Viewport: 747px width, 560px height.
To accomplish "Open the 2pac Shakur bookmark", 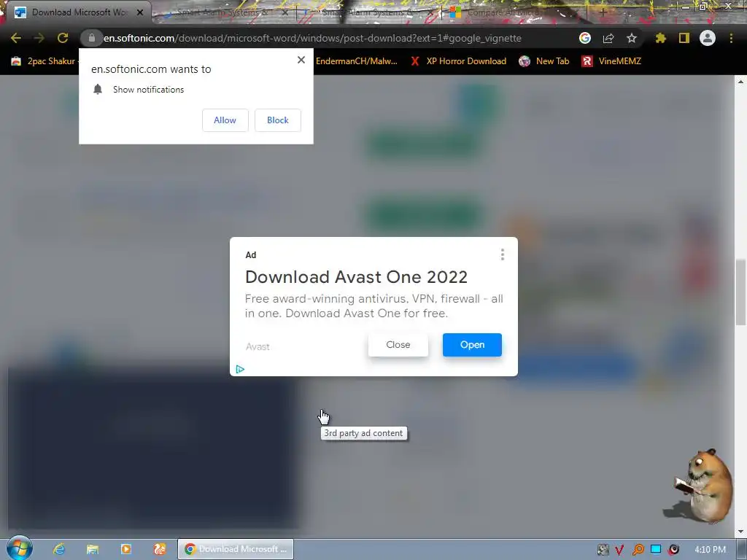I will click(x=44, y=61).
